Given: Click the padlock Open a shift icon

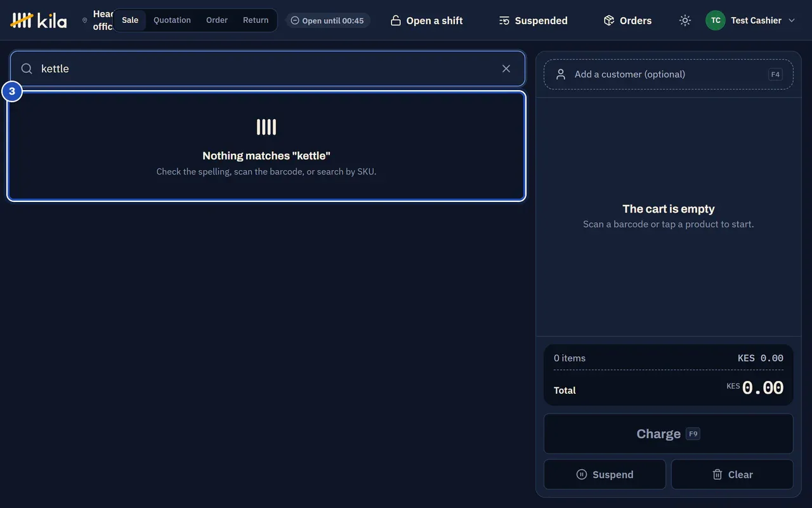Looking at the screenshot, I should [396, 20].
